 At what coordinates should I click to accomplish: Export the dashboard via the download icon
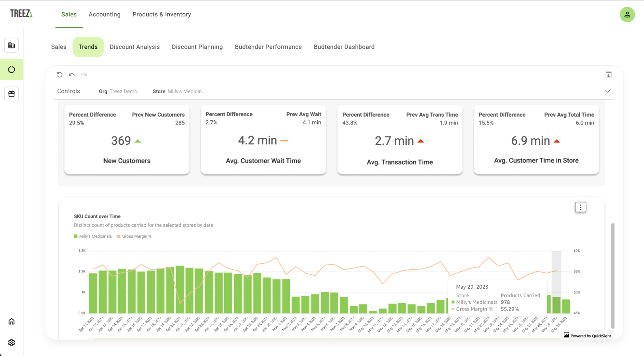608,74
